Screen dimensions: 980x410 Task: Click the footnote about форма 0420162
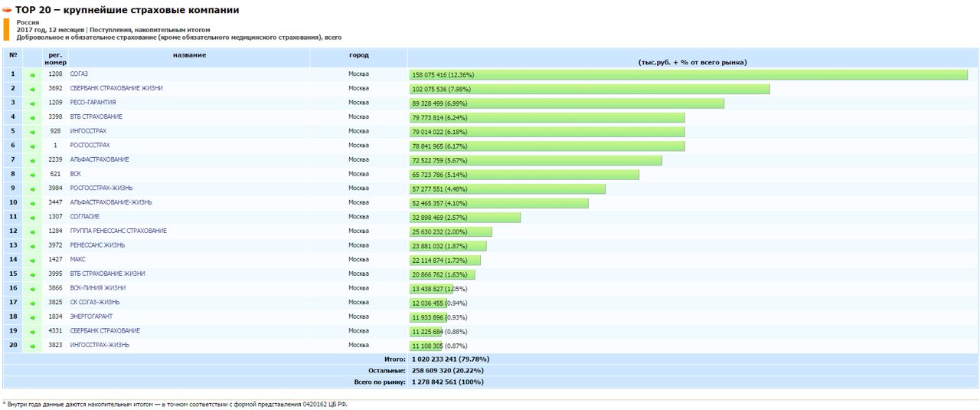(175, 403)
